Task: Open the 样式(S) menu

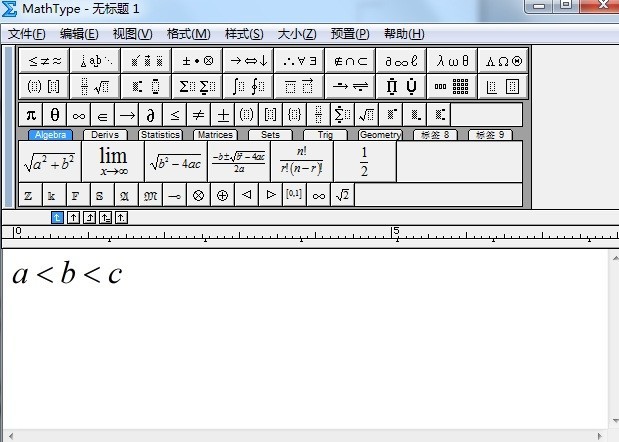Action: [x=244, y=34]
